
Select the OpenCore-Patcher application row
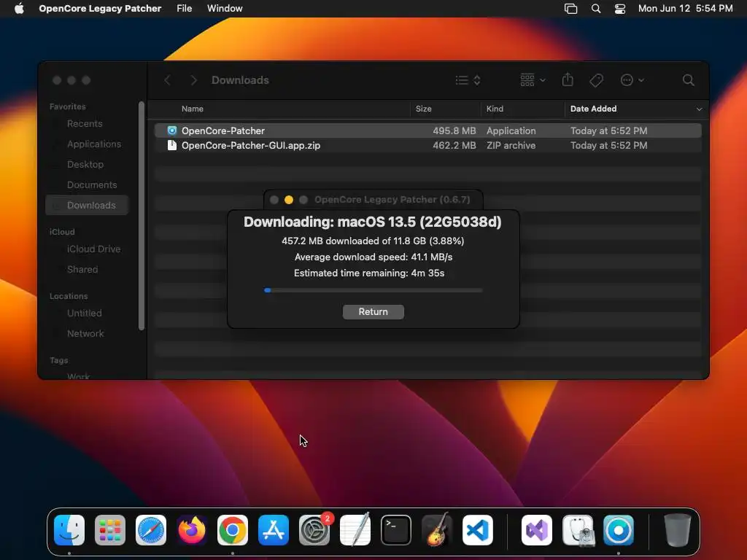(x=427, y=131)
